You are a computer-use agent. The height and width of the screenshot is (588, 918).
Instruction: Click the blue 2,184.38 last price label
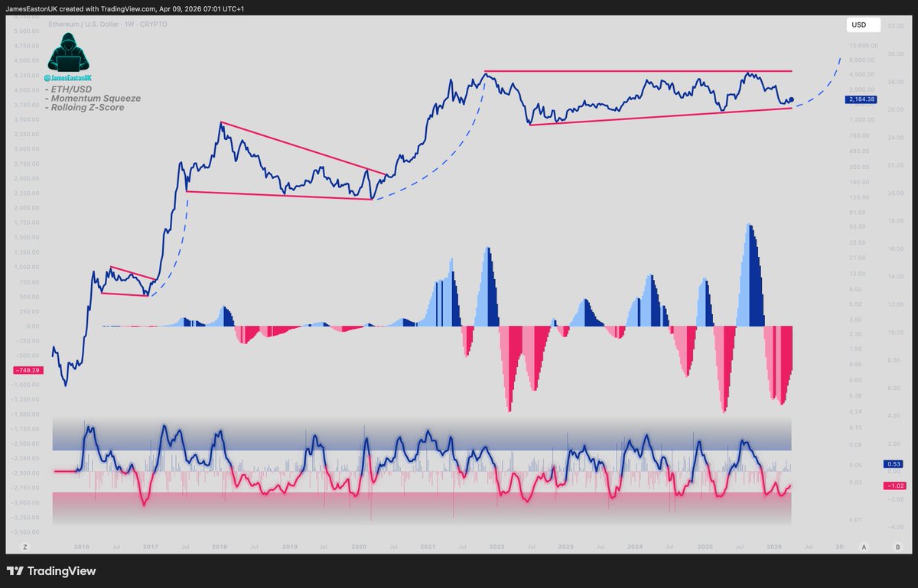861,100
